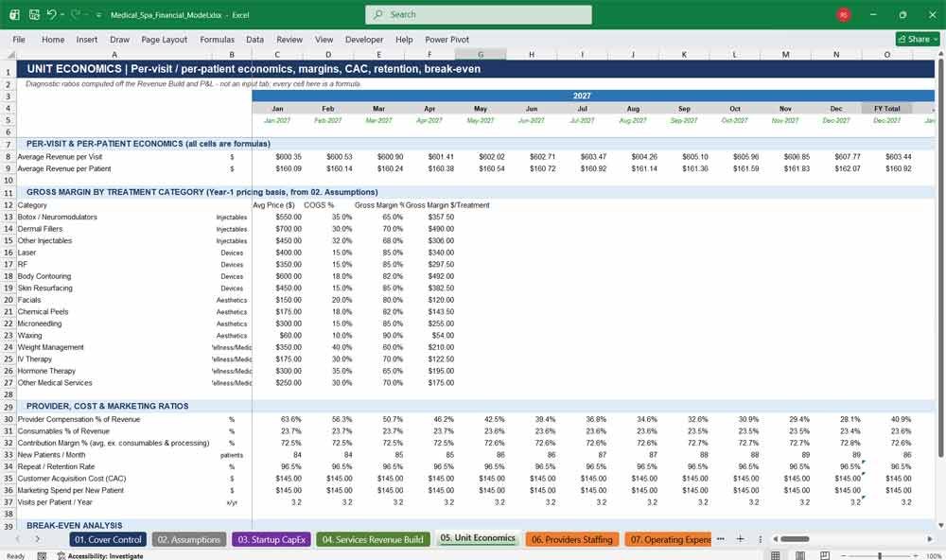Undo the last action
The image size is (946, 560).
click(x=52, y=14)
